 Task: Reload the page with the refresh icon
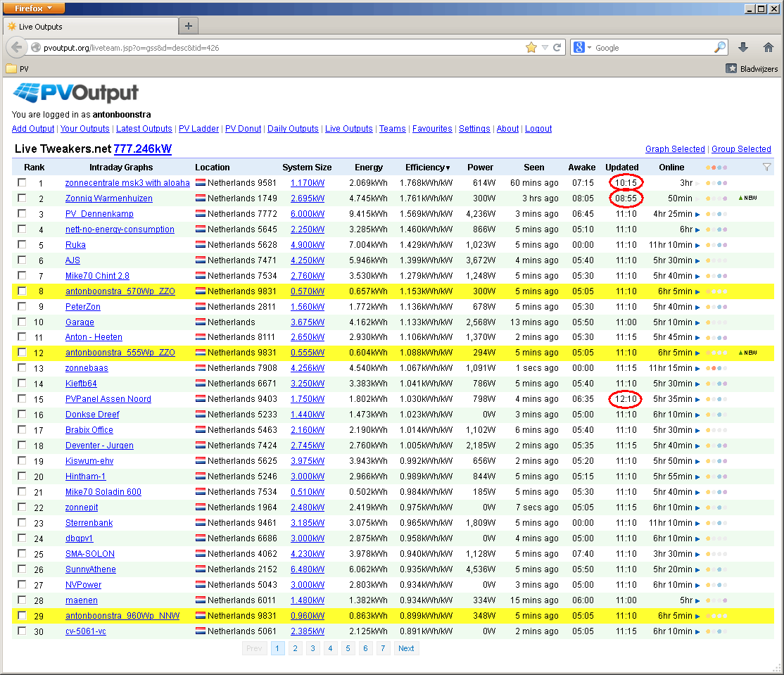coord(557,47)
